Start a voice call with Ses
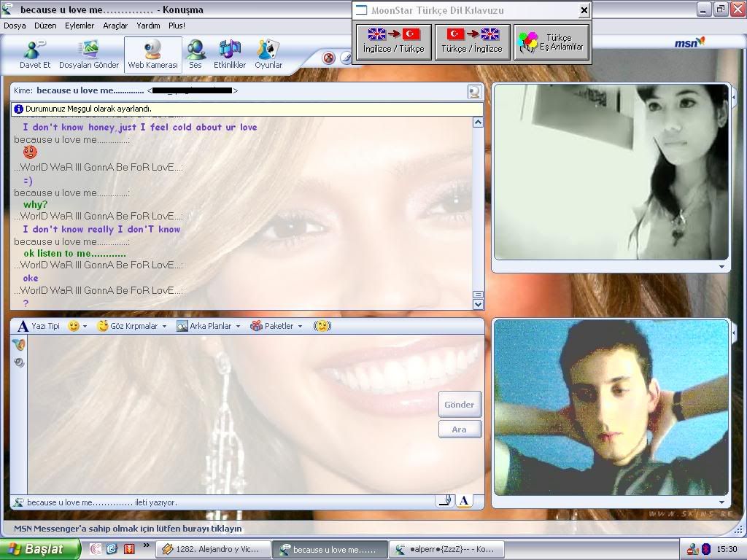 [195, 53]
